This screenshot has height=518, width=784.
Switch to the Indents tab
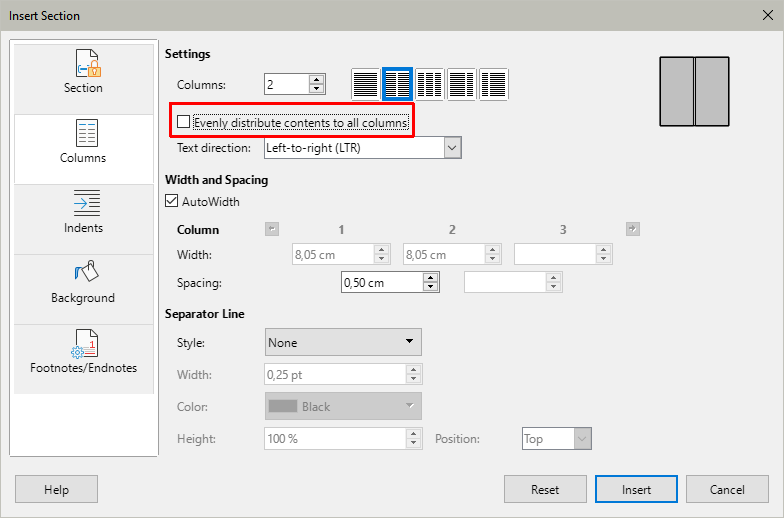(83, 213)
